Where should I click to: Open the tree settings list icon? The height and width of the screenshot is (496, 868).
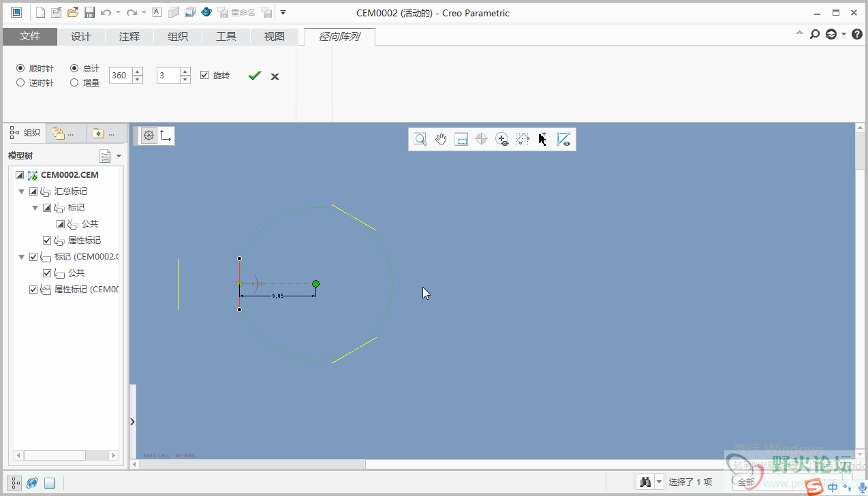(x=105, y=156)
